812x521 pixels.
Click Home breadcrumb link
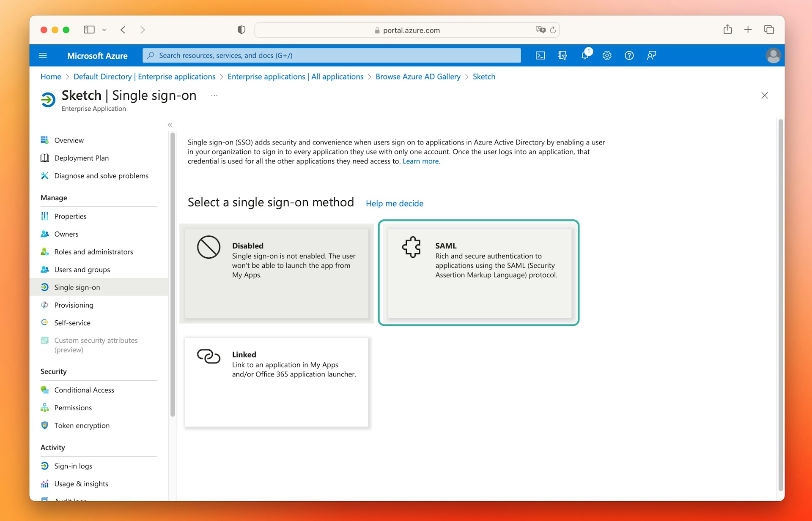tap(51, 76)
